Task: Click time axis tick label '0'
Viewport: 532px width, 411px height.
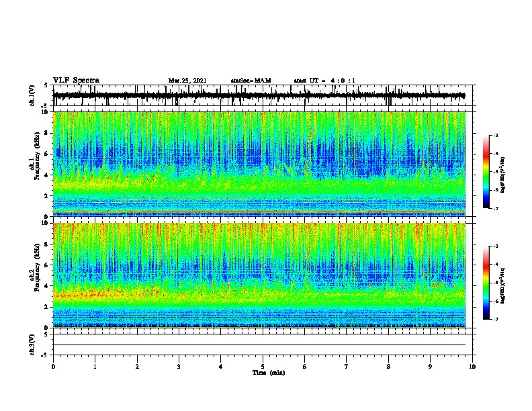Action: 53,367
